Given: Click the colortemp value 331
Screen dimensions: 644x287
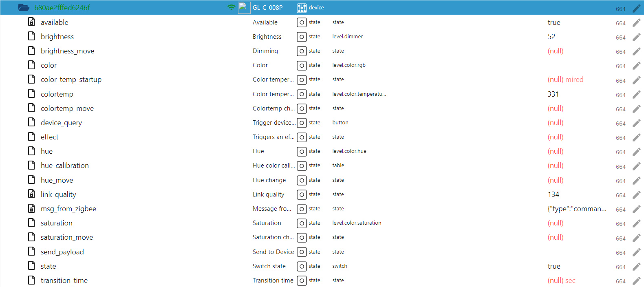Looking at the screenshot, I should (x=553, y=94).
